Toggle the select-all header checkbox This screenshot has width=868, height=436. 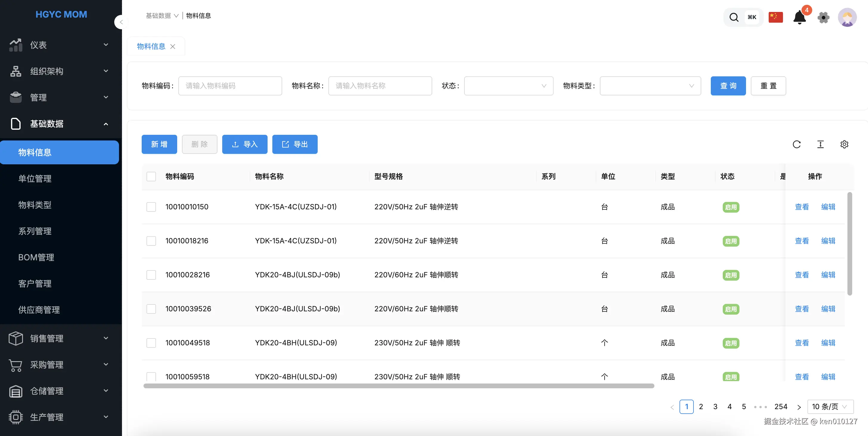[151, 177]
